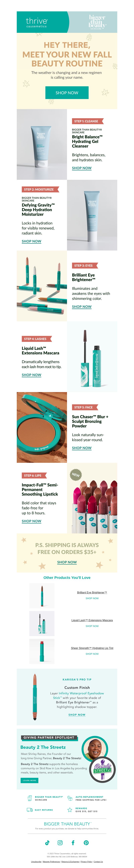Click the teal SHOP NOW hero button

pos(67,93)
